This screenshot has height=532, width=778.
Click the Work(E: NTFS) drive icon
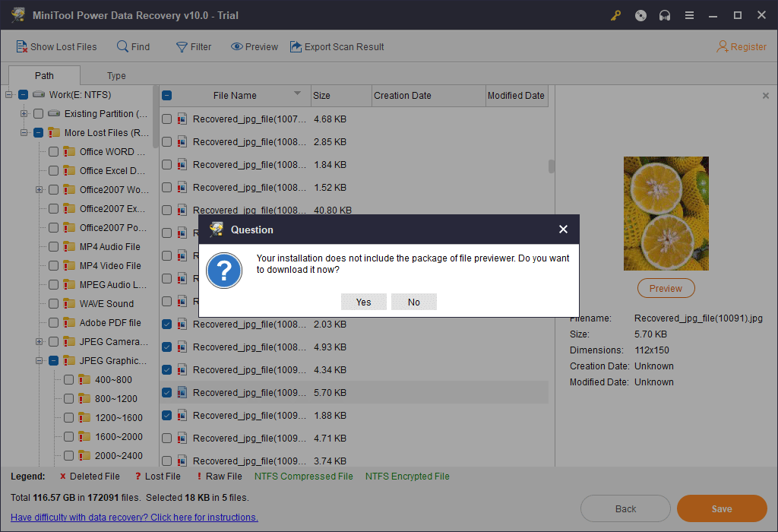click(x=39, y=94)
